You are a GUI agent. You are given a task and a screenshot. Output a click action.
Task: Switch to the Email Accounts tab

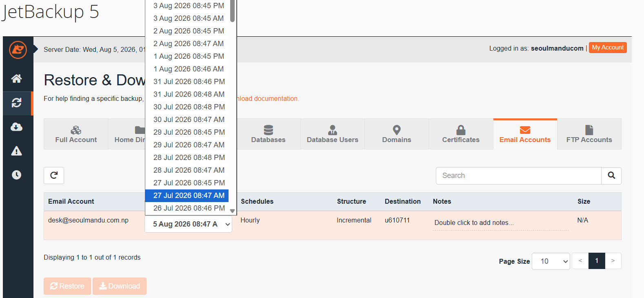(525, 134)
